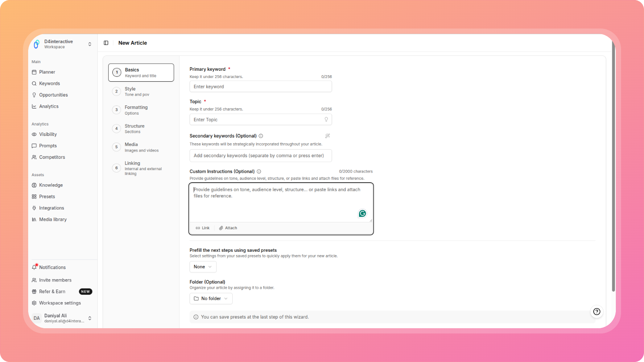The width and height of the screenshot is (644, 362).
Task: Click the Primary keyword input field
Action: [x=260, y=86]
